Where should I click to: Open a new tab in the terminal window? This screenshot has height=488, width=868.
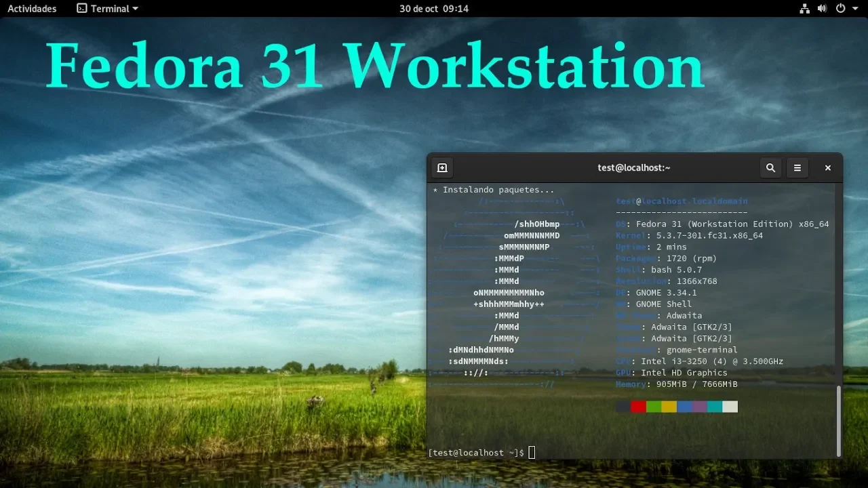[442, 168]
